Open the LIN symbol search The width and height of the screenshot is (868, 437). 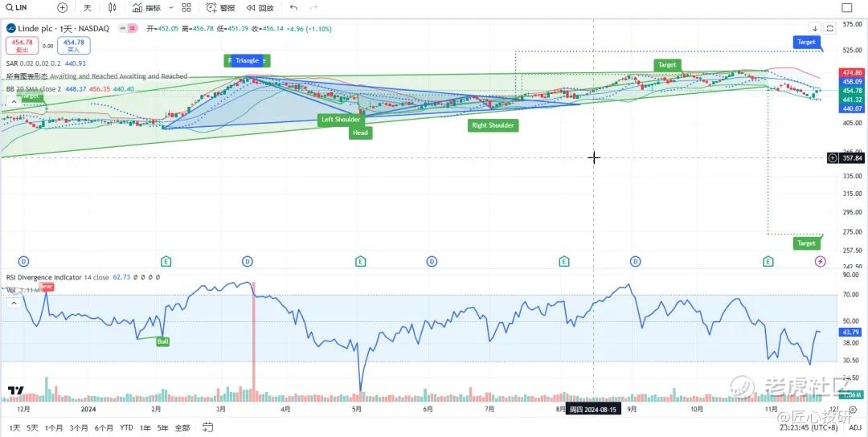click(15, 8)
